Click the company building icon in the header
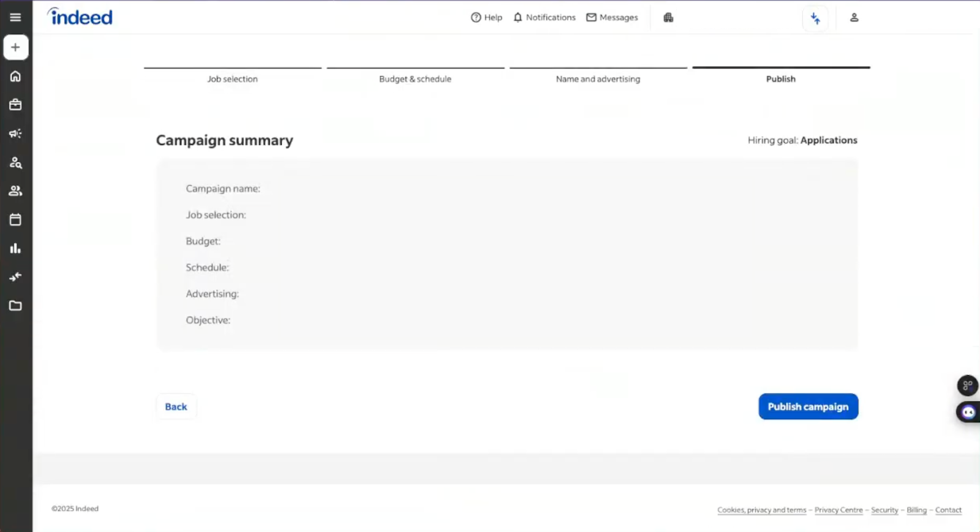The image size is (980, 532). [668, 18]
